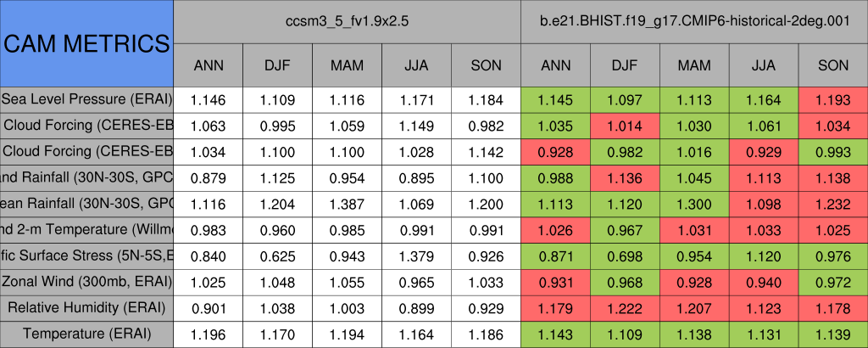868x348 pixels.
Task: Click the MAM header under b.e21.BHIST
Action: 694,65
